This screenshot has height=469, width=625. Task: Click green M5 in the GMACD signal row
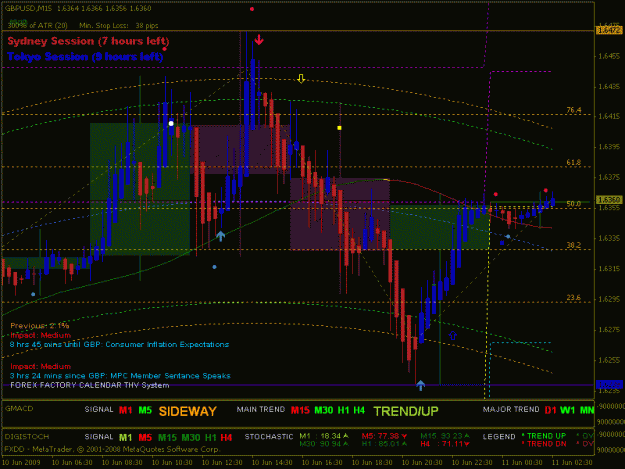coord(145,410)
